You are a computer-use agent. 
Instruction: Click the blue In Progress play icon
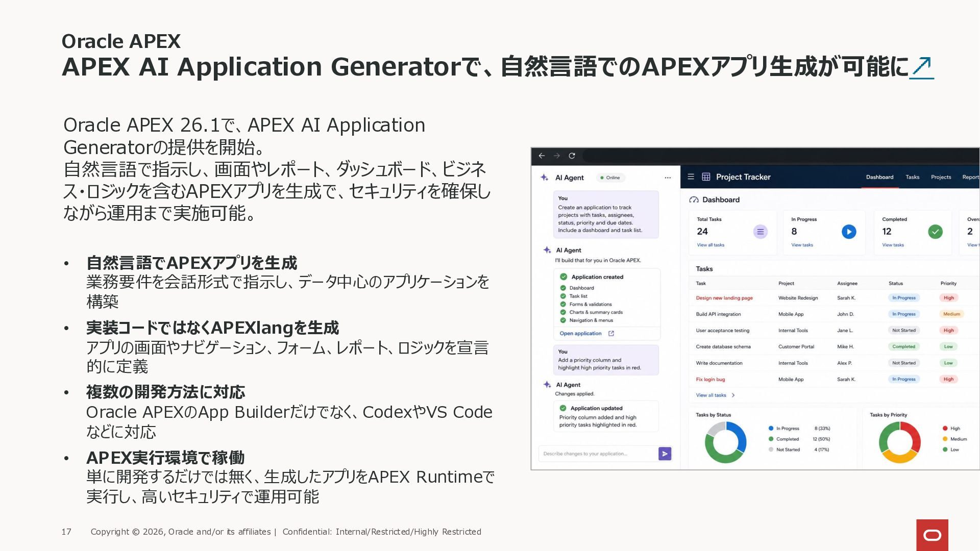tap(849, 232)
